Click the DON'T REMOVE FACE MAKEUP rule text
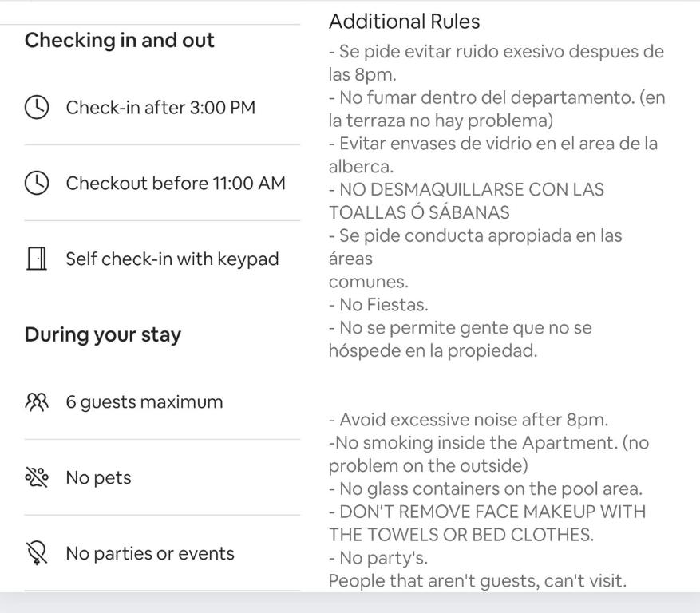Screen dimensions: 700x613 (x=487, y=524)
